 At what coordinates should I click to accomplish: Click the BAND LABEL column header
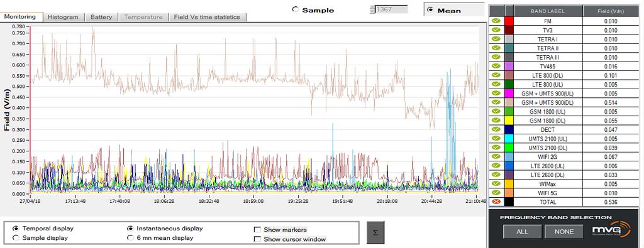tap(548, 11)
